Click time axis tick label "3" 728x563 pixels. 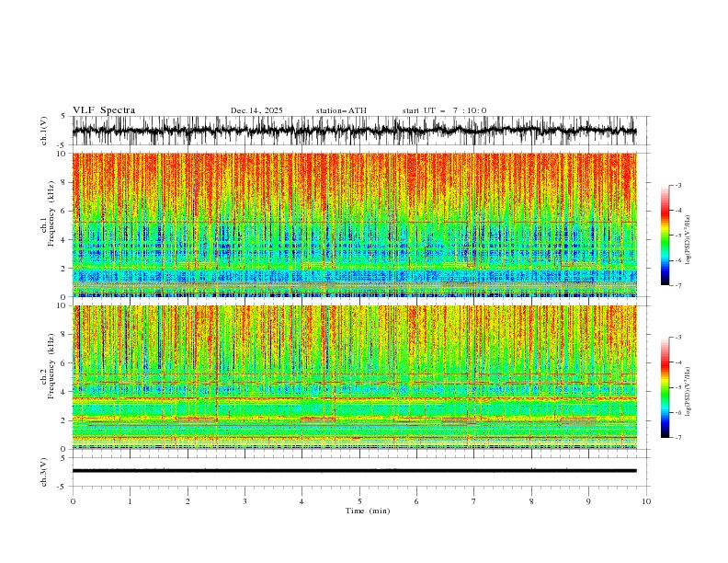tap(245, 501)
